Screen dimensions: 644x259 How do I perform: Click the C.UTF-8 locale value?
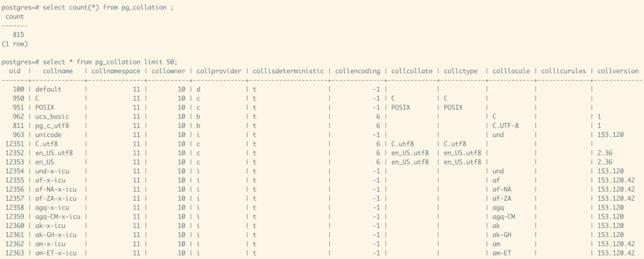[506, 126]
